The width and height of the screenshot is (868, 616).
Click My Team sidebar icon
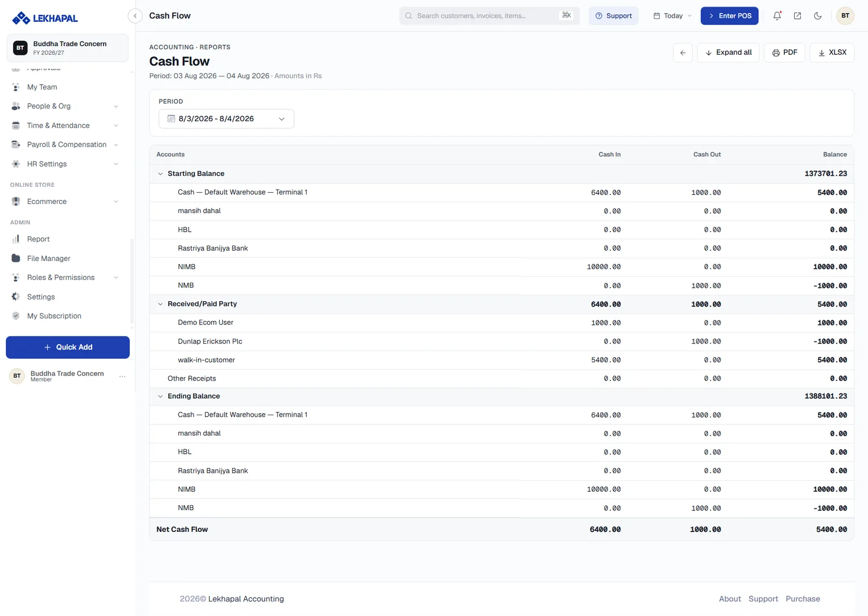(16, 87)
